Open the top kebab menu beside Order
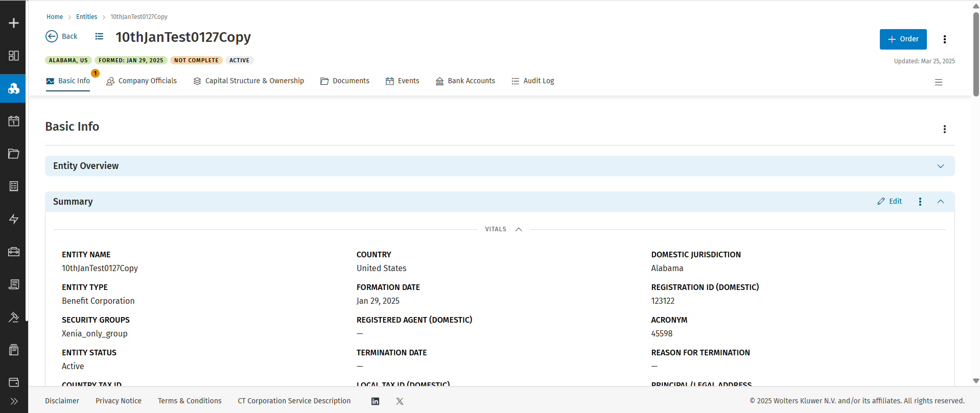The image size is (980, 413). click(x=944, y=39)
